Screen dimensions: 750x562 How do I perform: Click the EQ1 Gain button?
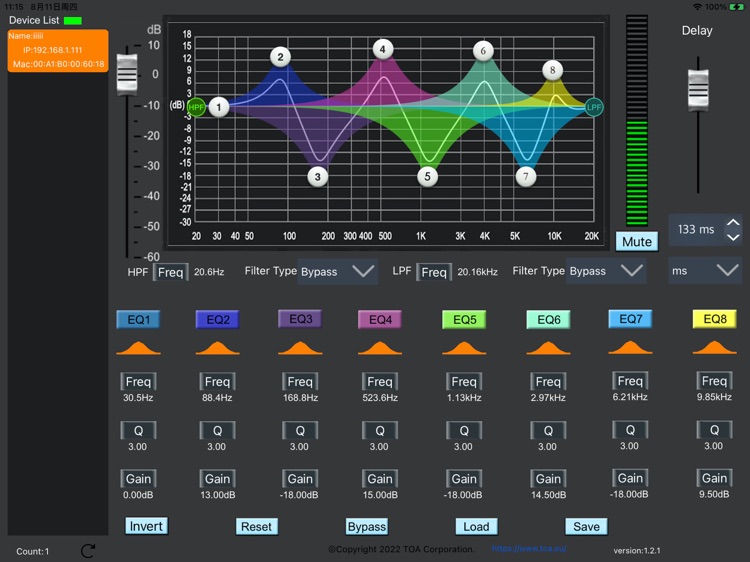click(138, 479)
